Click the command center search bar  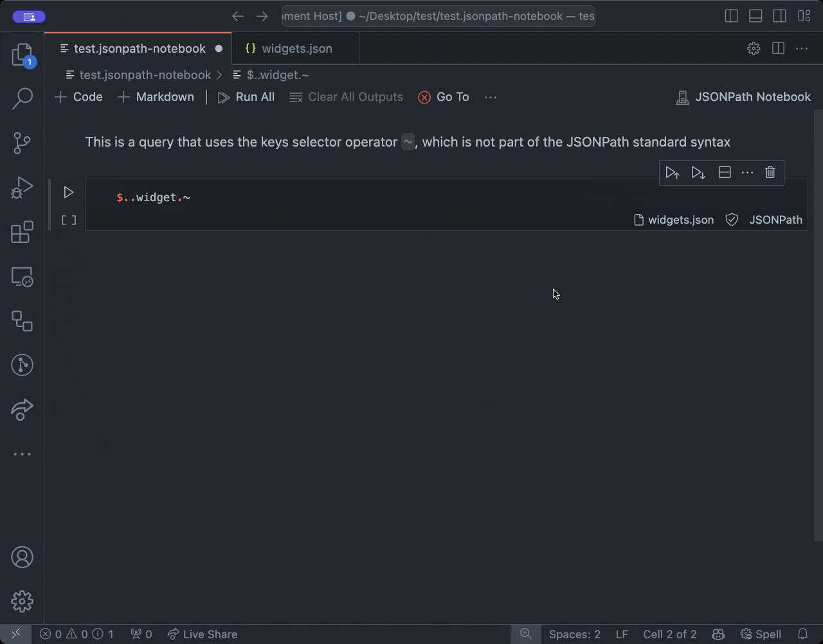click(439, 16)
